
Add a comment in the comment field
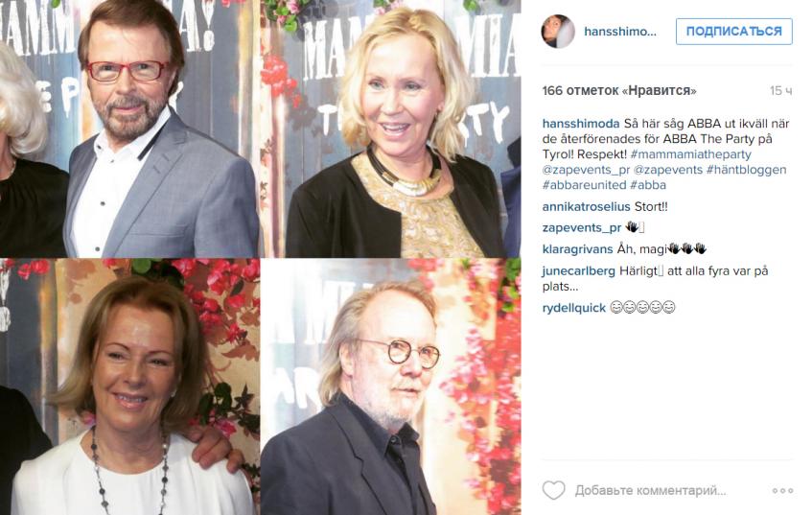pyautogui.click(x=650, y=490)
